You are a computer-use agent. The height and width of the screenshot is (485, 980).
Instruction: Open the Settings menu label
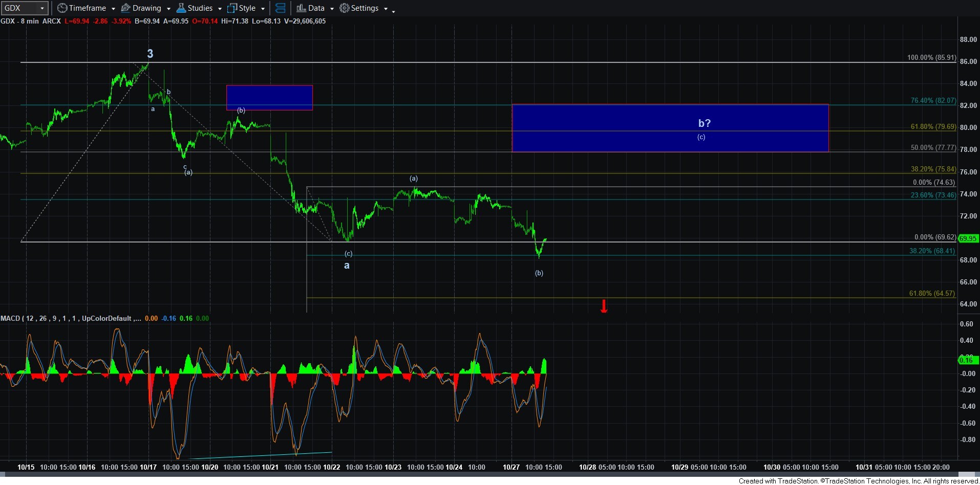(365, 8)
